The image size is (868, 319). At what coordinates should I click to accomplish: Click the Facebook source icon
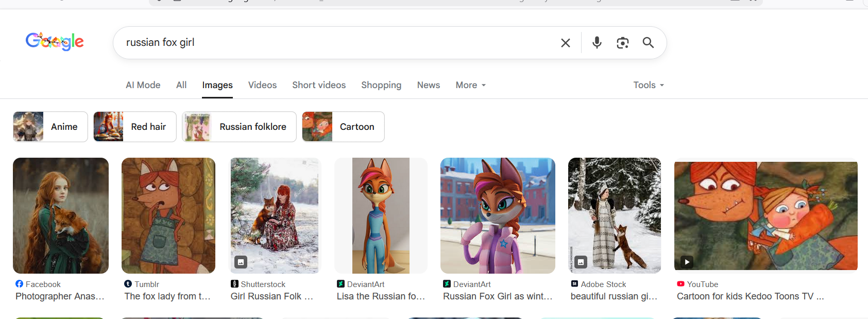tap(19, 284)
